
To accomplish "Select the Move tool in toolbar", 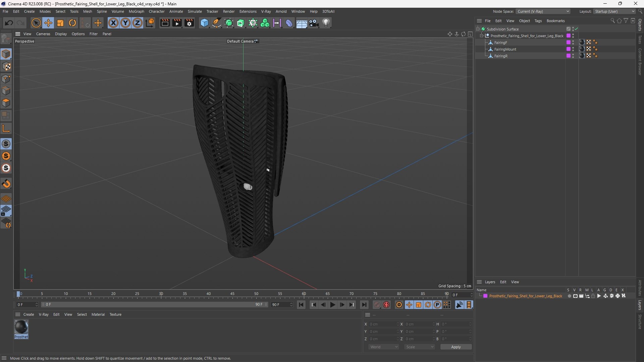I will tap(48, 23).
